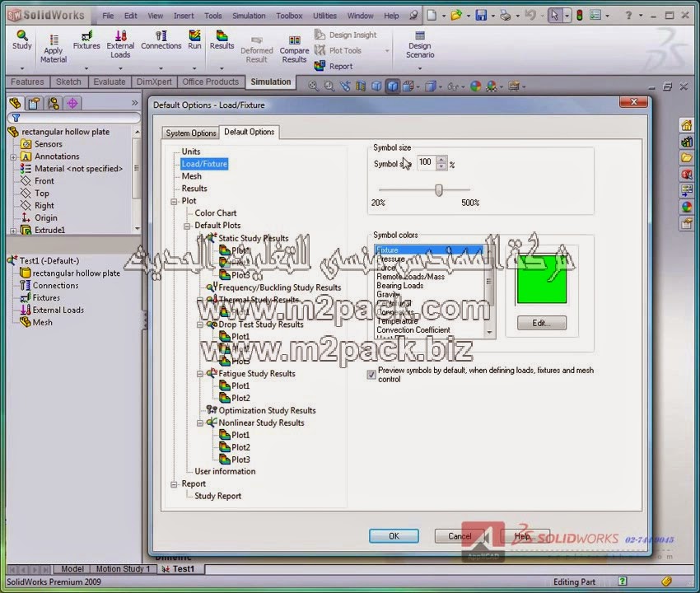The width and height of the screenshot is (700, 593).
Task: Switch to the System Options tab
Action: (x=190, y=133)
